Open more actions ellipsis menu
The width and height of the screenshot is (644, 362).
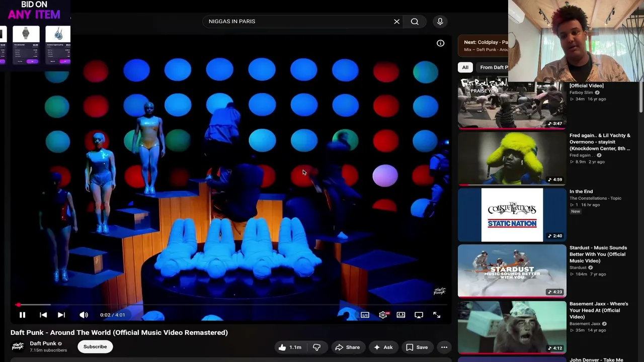coord(444,347)
